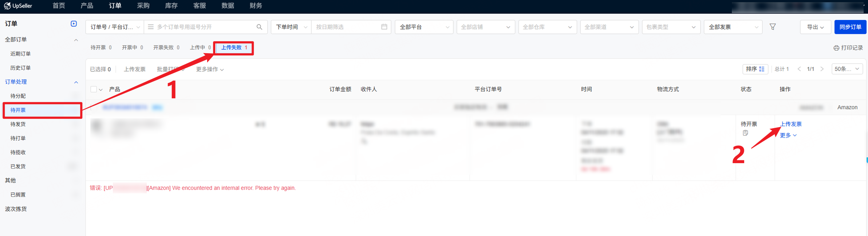Image resolution: width=868 pixels, height=236 pixels.
Task: Click the sidebar collapse icon beside 订单
Action: coord(74,24)
